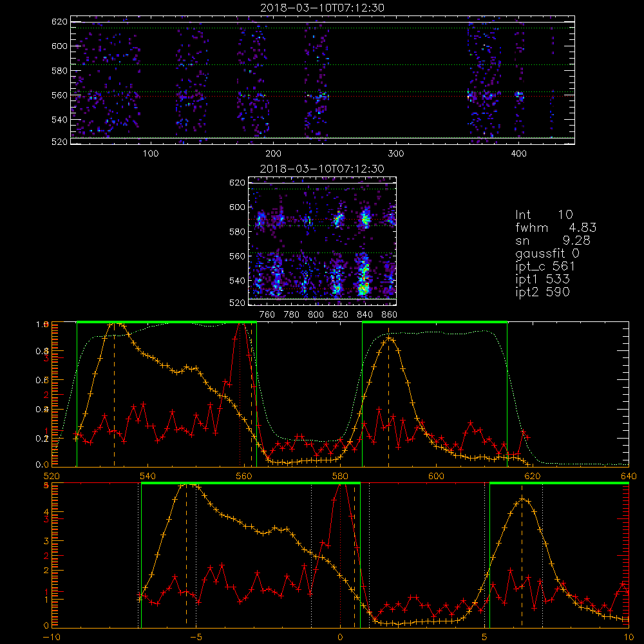Click x-axis label -10 of the bottom plot
Screen dimensions: 644x644
click(x=52, y=637)
